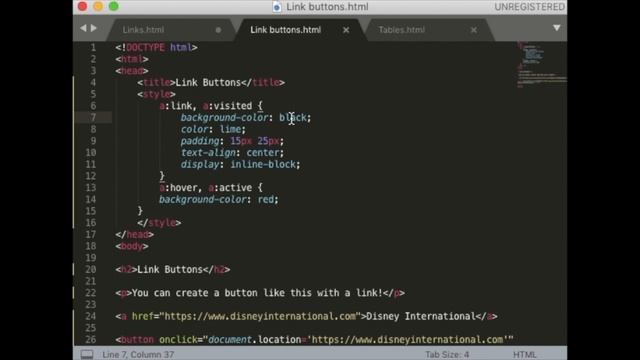640x360 pixels.
Task: Click line number 1 in gutter
Action: click(x=93, y=47)
